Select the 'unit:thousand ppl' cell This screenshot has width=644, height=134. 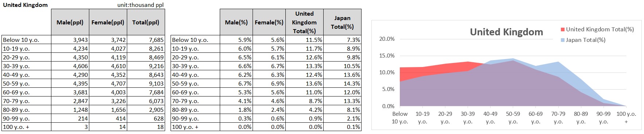(x=140, y=5)
